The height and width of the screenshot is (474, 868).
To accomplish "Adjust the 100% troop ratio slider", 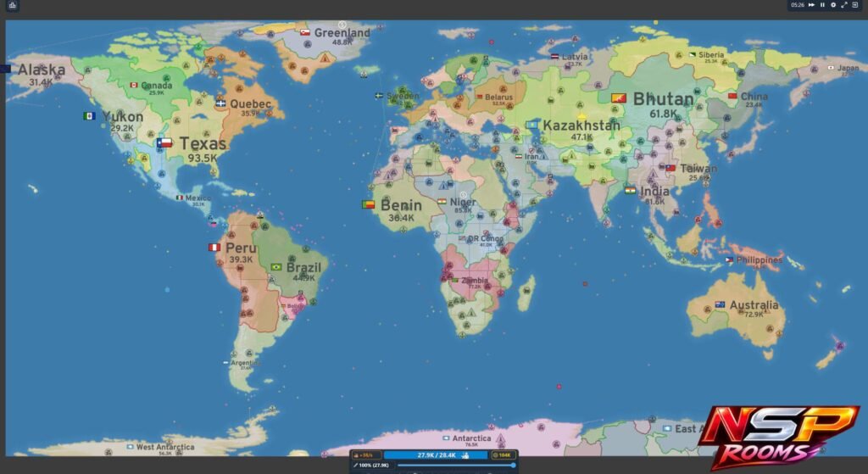I will coord(455,466).
